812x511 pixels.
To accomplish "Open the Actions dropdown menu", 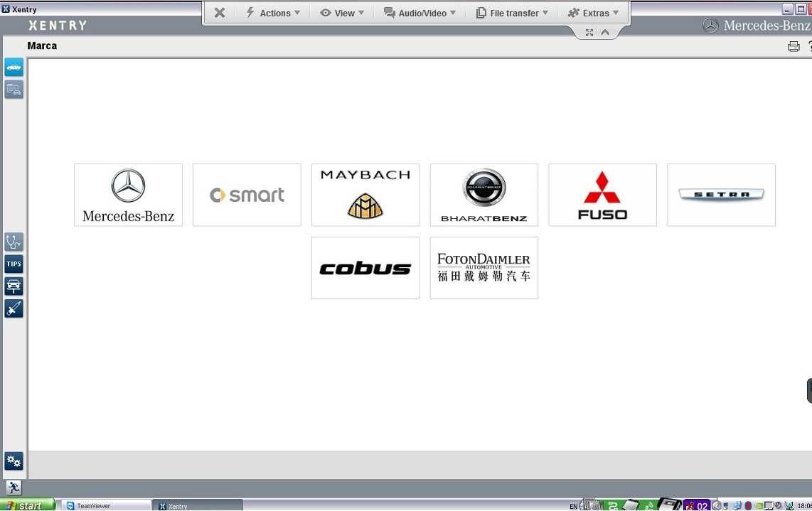I will tap(273, 13).
